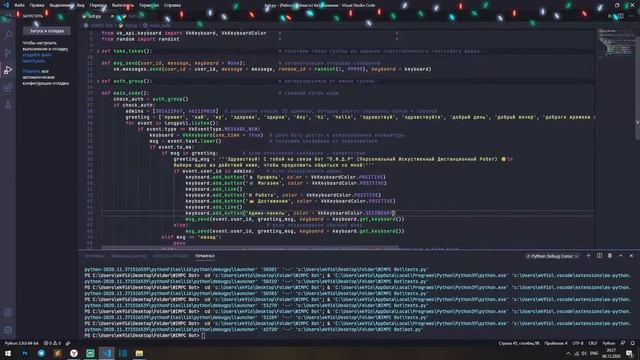
Task: Open the Testing flask icon in activity bar
Action: 8,105
